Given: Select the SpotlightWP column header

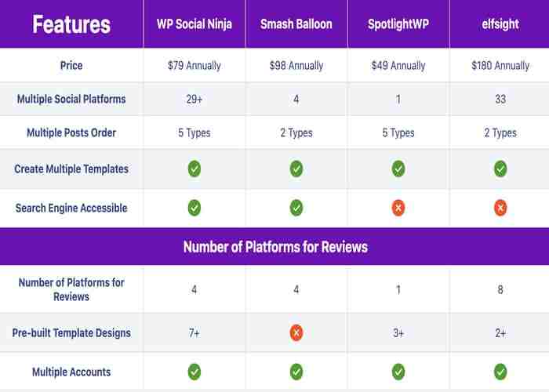Looking at the screenshot, I should pyautogui.click(x=398, y=24).
